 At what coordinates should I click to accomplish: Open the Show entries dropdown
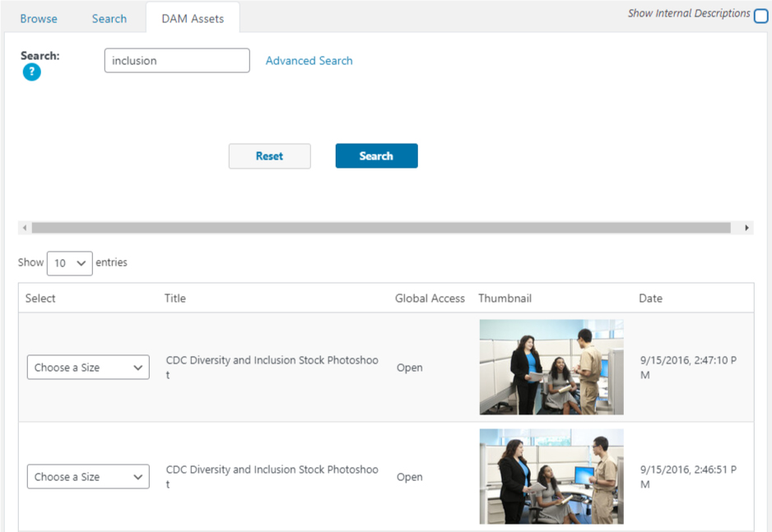click(69, 262)
